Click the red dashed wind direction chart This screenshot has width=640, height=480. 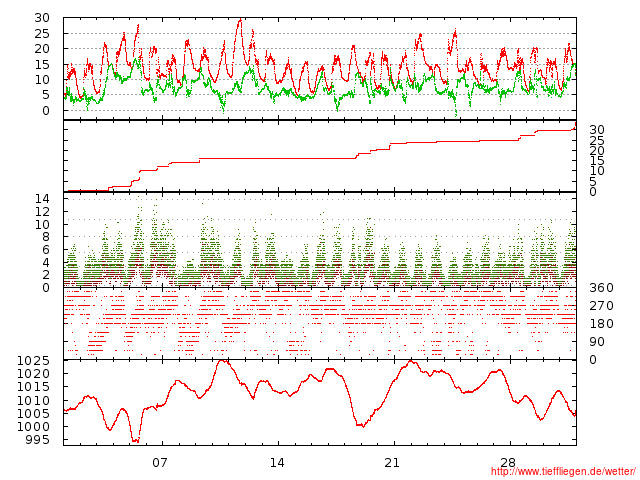click(x=320, y=324)
